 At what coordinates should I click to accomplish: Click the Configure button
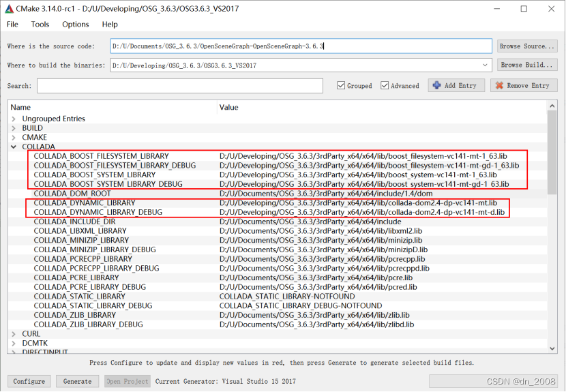pos(29,381)
